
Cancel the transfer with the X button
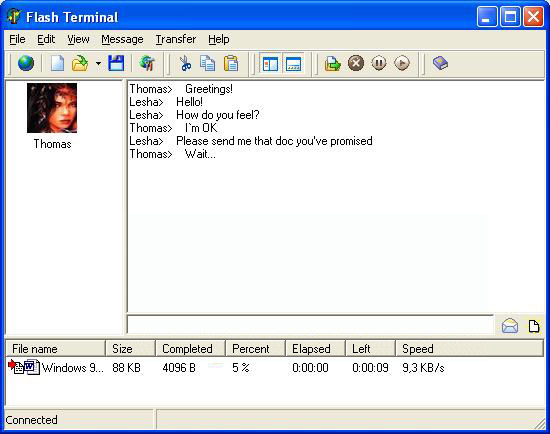click(356, 64)
